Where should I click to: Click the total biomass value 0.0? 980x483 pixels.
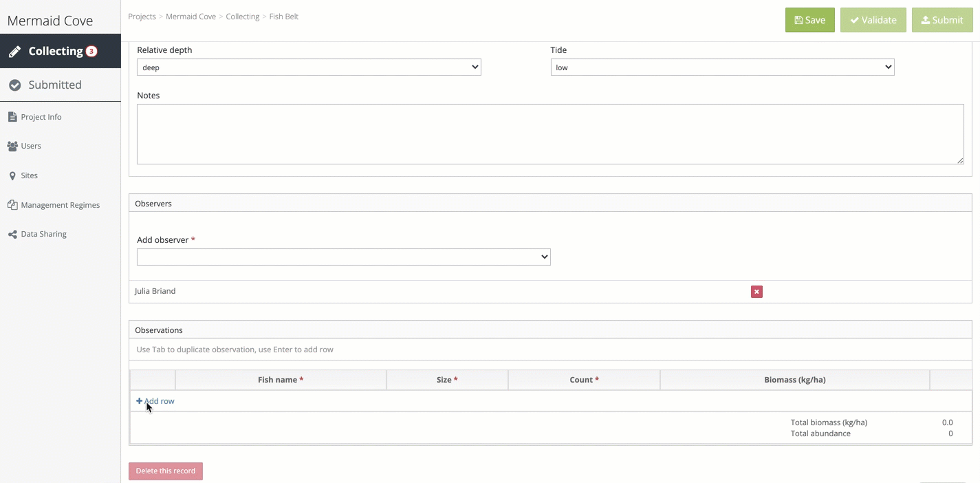pos(947,422)
